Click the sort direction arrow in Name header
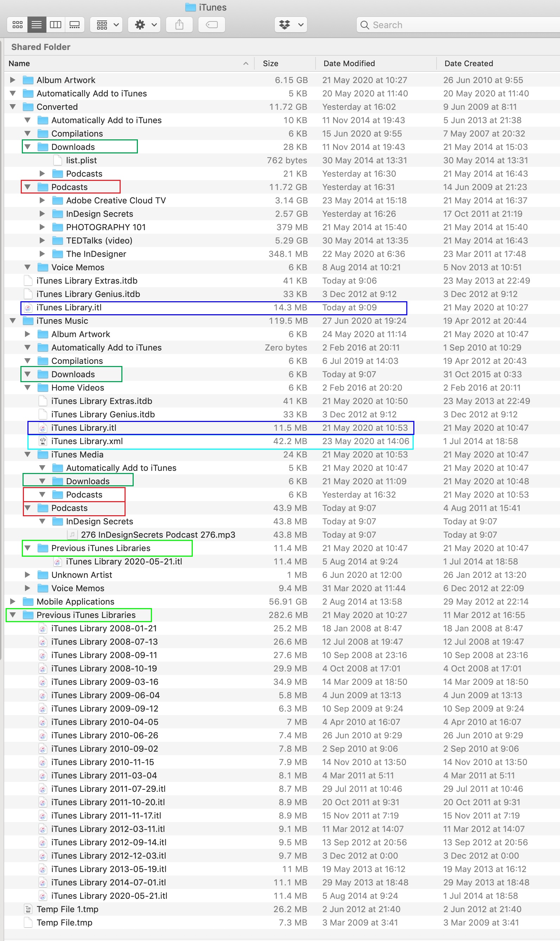The image size is (560, 941). [246, 63]
